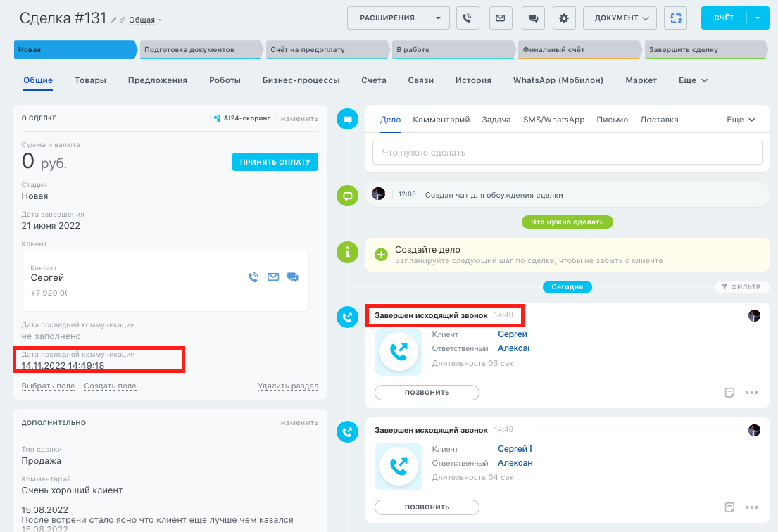Email contact Сергей via envelope icon

point(273,277)
